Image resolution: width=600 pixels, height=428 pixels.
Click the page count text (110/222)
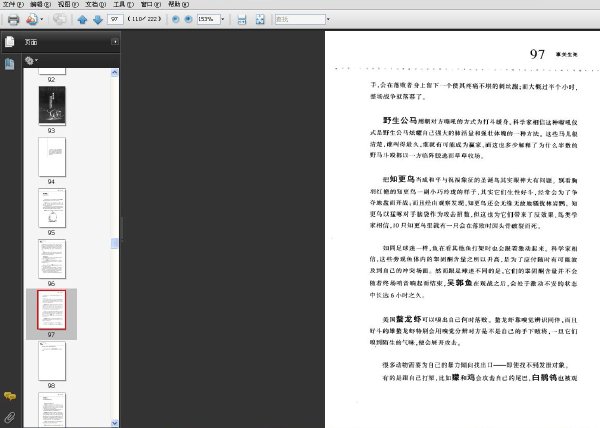pos(145,19)
